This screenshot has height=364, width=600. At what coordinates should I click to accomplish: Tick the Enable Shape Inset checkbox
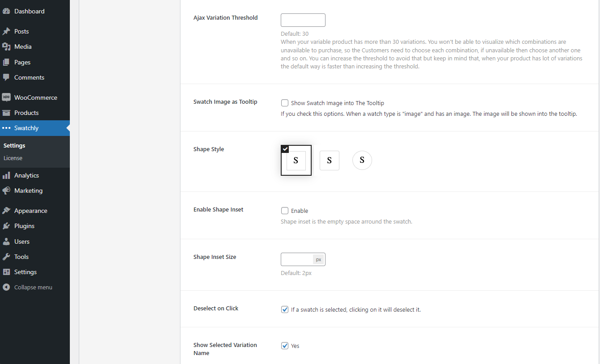[x=285, y=211]
